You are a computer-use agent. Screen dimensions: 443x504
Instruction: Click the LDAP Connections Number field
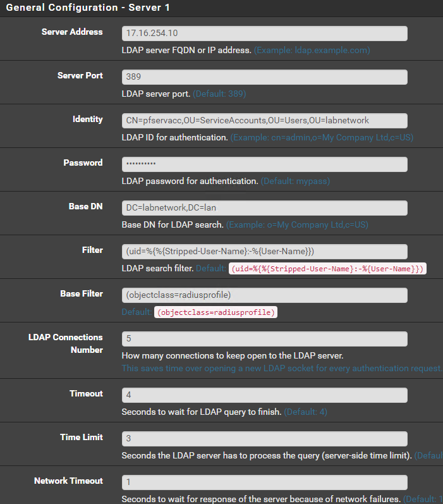(264, 339)
